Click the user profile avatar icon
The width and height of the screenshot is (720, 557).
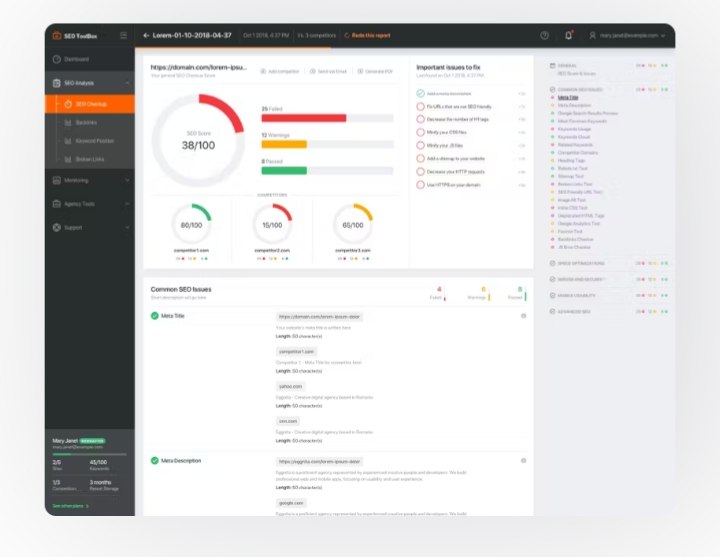point(592,35)
